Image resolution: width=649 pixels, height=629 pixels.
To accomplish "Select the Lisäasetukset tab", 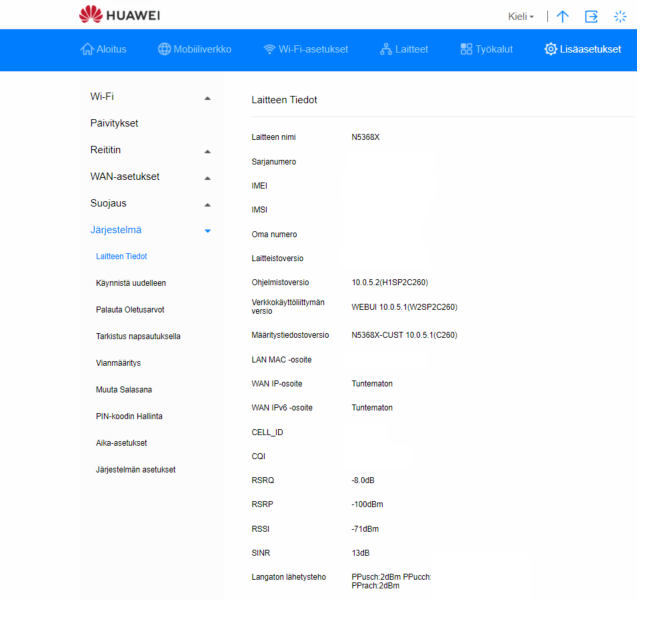I will (582, 49).
